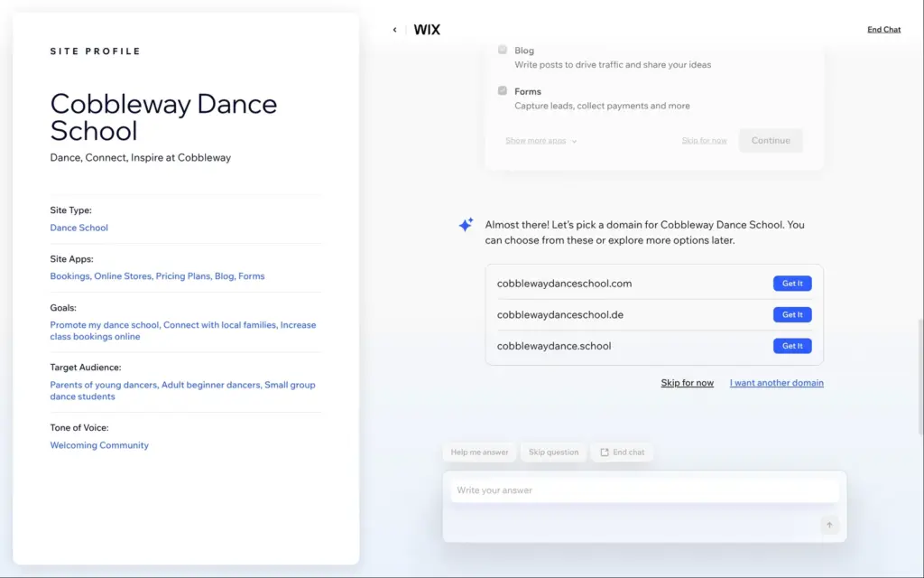Screen dimensions: 924x578
Task: Get the cobblewaydance.school domain
Action: [792, 346]
